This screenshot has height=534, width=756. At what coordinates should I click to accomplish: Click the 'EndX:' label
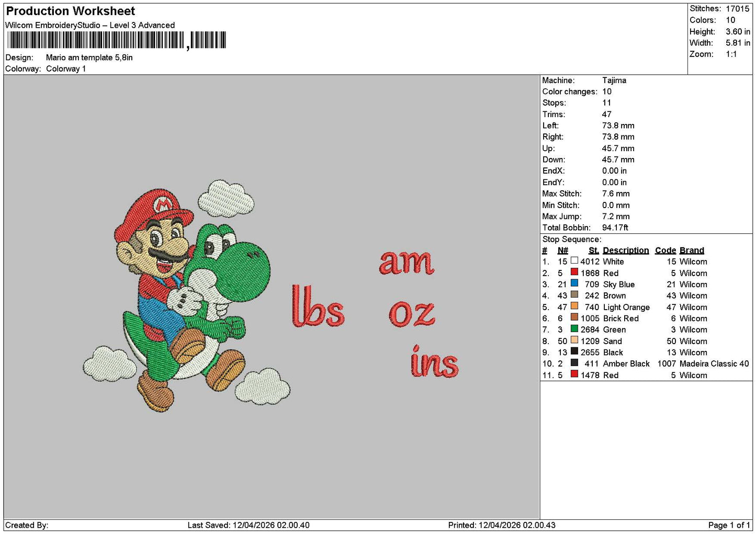tap(554, 171)
